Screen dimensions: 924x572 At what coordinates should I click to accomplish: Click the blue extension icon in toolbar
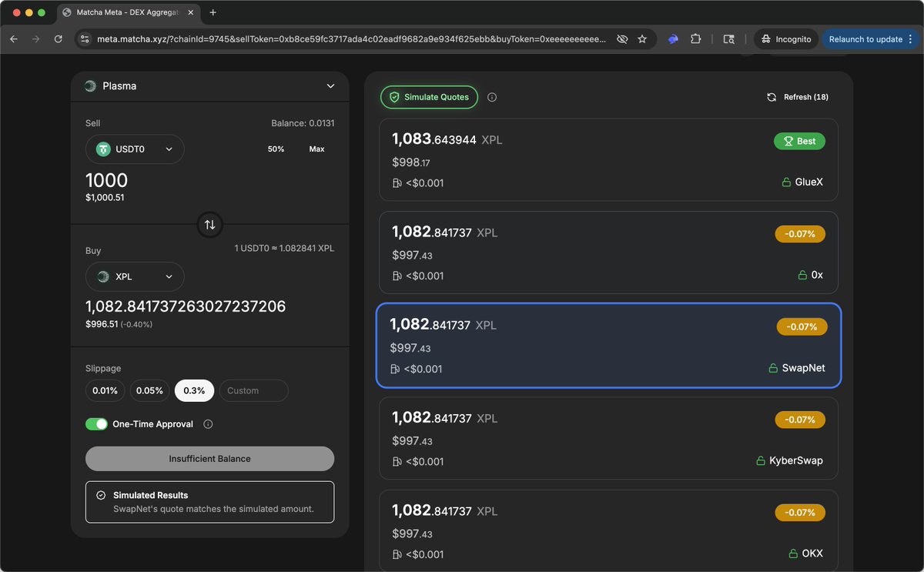point(672,39)
